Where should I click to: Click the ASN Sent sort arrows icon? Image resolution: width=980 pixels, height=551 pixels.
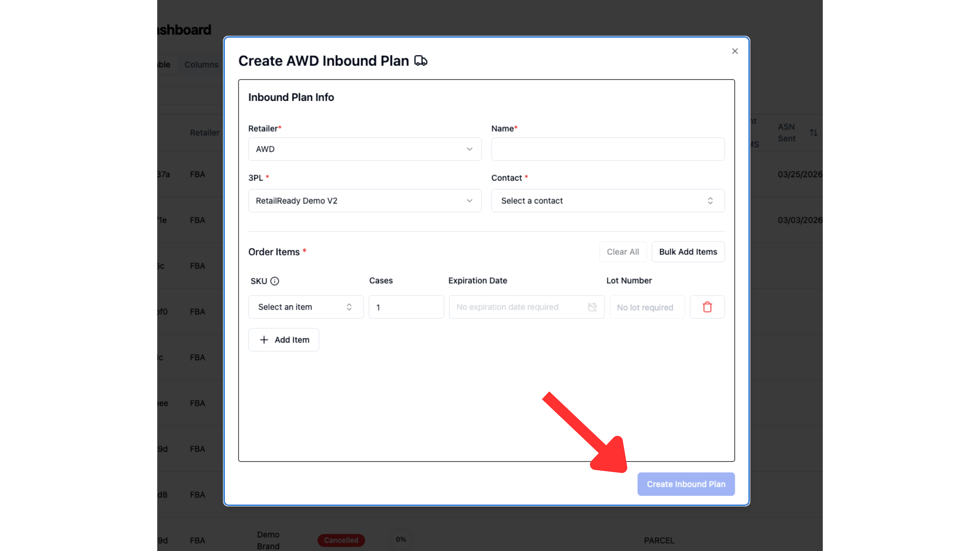click(x=813, y=133)
